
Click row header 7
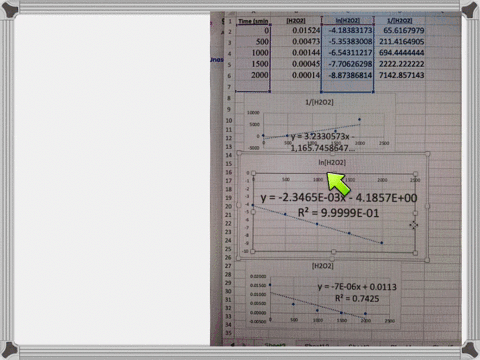[x=229, y=87]
